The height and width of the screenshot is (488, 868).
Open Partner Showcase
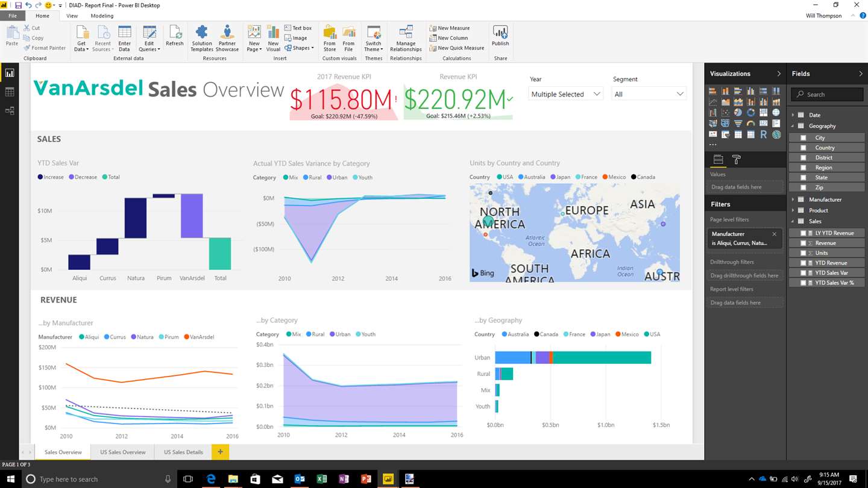(x=227, y=37)
